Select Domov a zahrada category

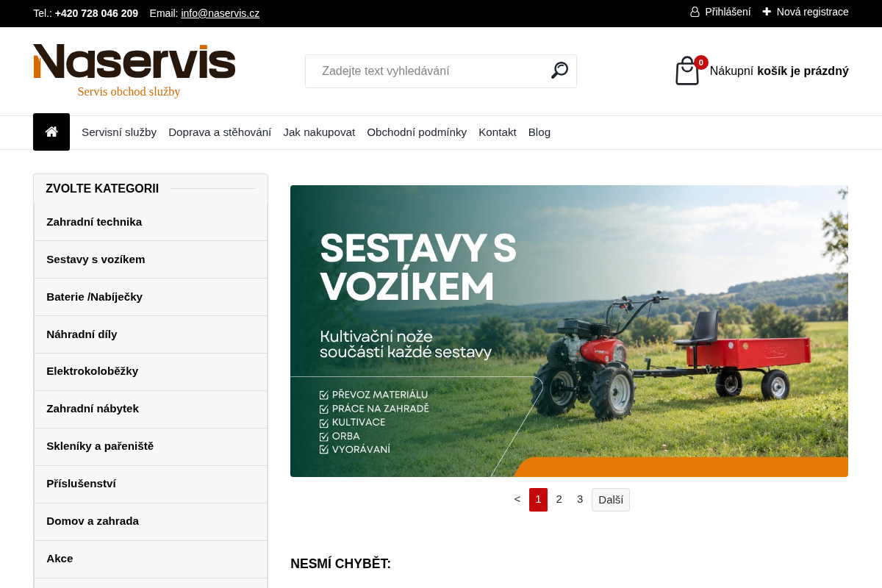click(x=151, y=522)
